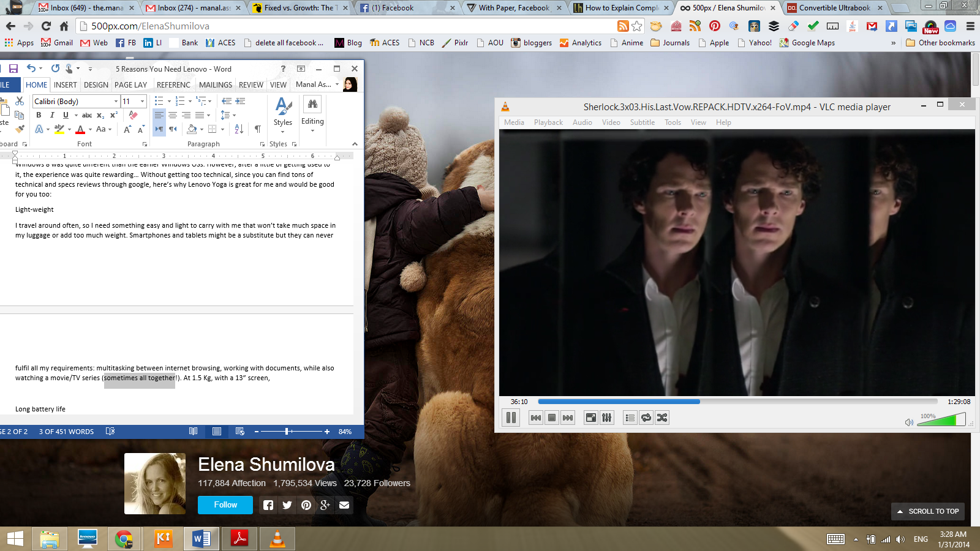Image resolution: width=980 pixels, height=551 pixels.
Task: Open the underline style dropdown arrow
Action: pyautogui.click(x=76, y=115)
